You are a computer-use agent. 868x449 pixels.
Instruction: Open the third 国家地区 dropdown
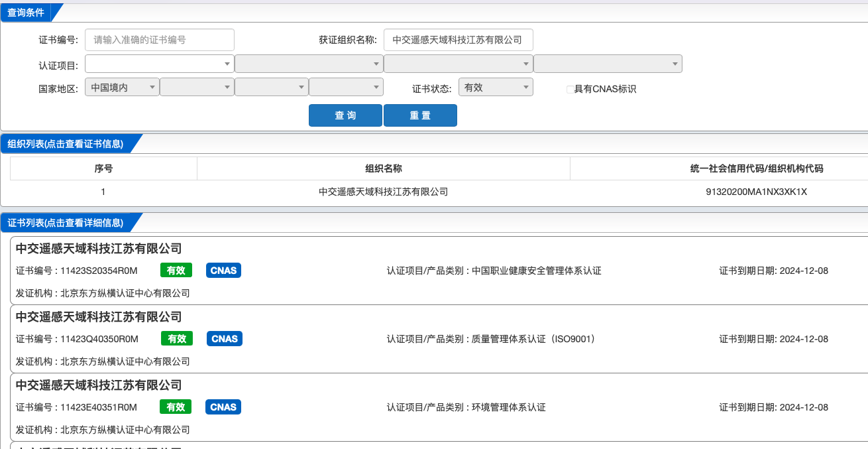pos(272,88)
